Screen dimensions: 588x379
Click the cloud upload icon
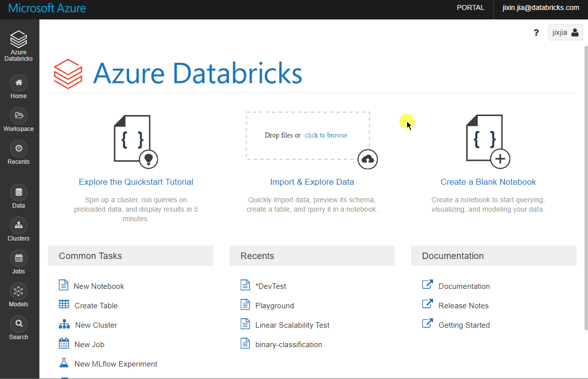click(x=368, y=159)
